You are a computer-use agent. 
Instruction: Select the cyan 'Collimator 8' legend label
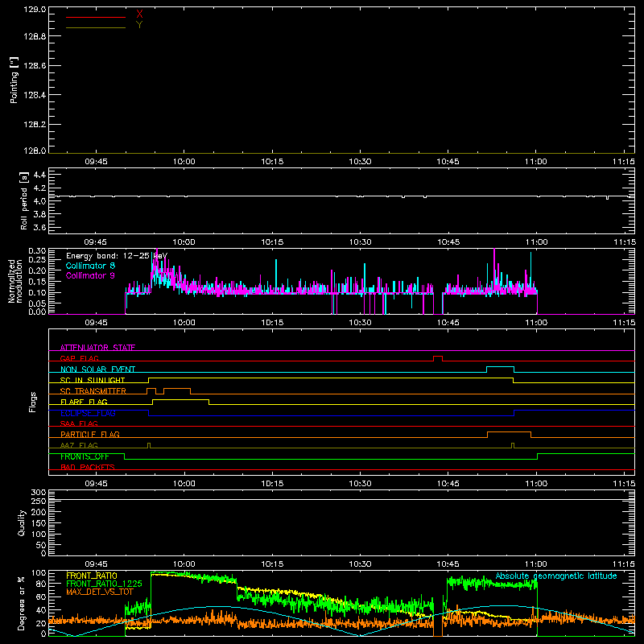click(x=90, y=266)
